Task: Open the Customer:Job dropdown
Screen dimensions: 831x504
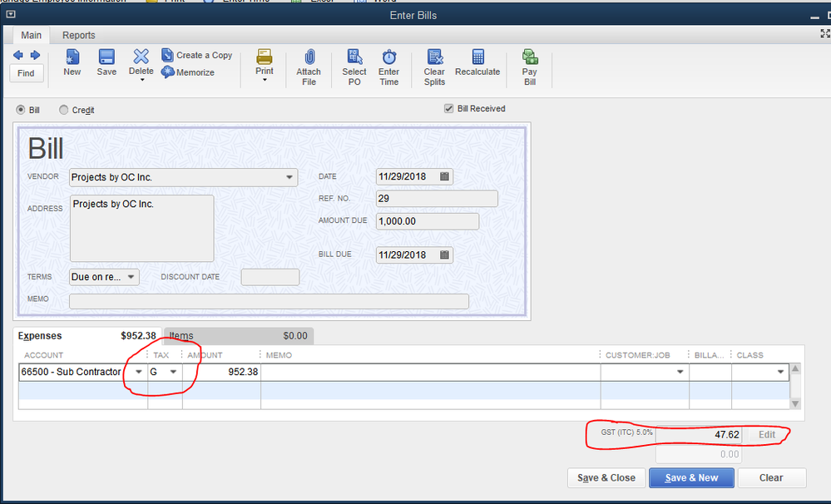Action: 680,372
